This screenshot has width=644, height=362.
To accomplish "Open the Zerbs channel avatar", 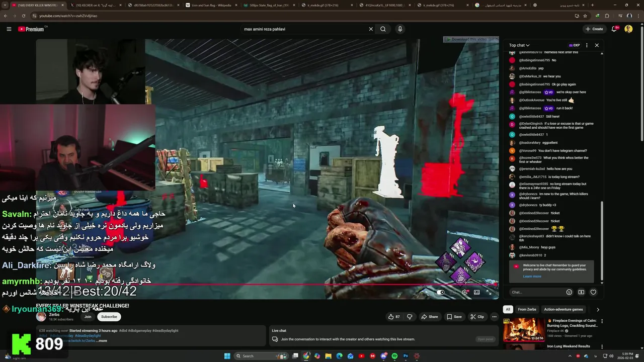I will pyautogui.click(x=41, y=317).
